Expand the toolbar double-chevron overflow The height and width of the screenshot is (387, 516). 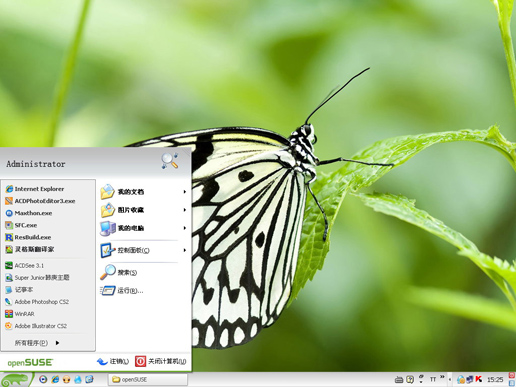(442, 377)
